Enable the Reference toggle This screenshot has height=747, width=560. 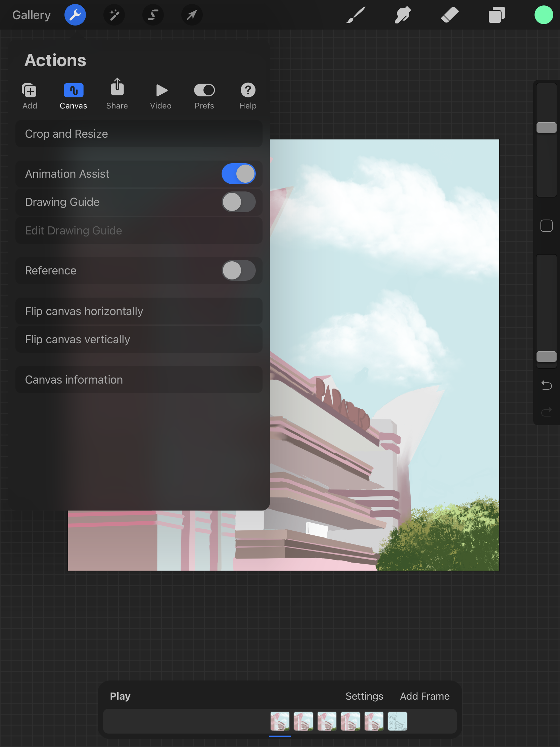click(238, 270)
